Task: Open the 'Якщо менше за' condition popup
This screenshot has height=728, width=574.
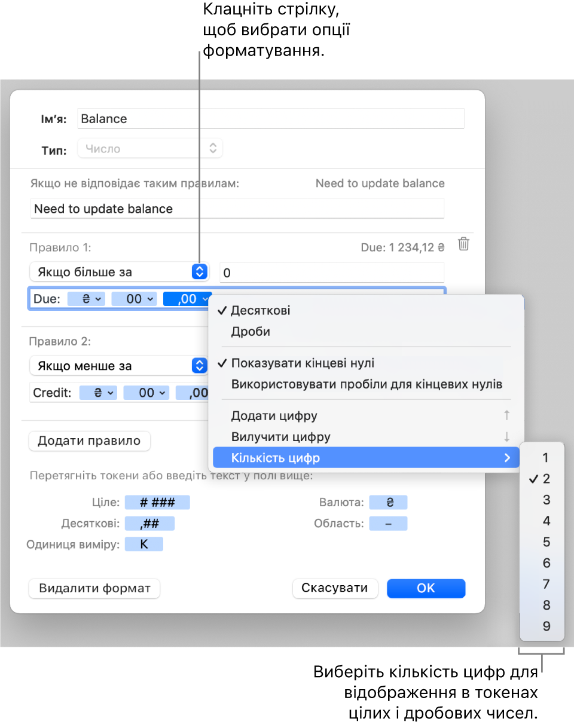Action: click(x=118, y=366)
